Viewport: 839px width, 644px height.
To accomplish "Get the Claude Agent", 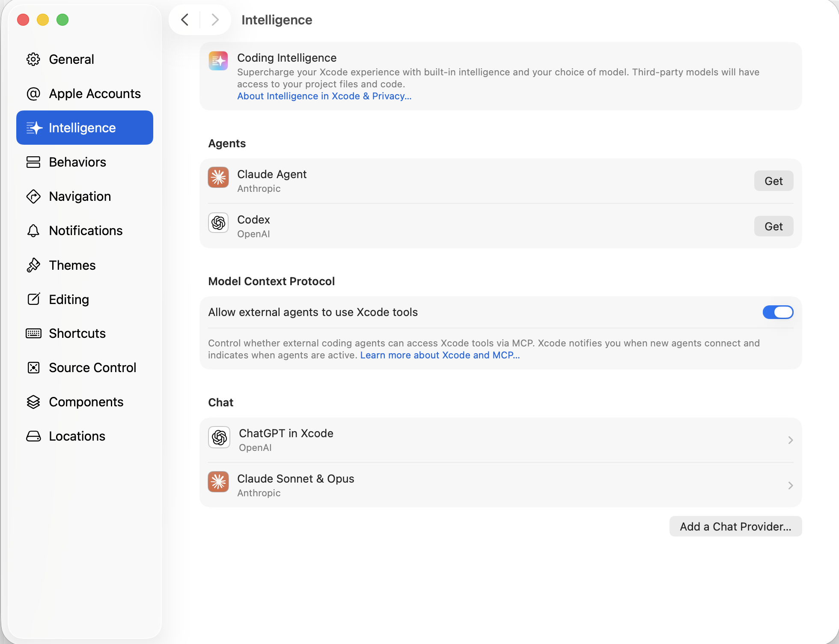I will 773,181.
